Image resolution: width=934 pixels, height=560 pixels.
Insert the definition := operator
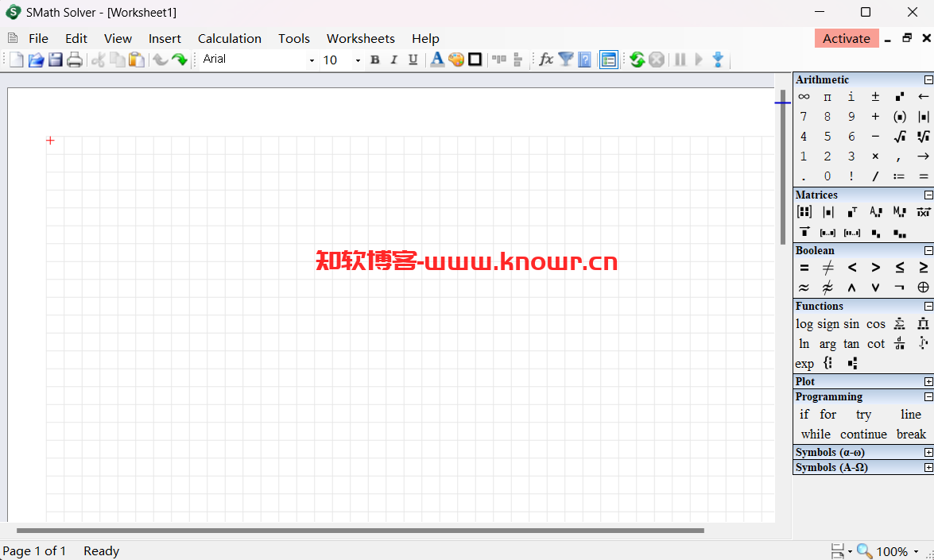pos(900,176)
